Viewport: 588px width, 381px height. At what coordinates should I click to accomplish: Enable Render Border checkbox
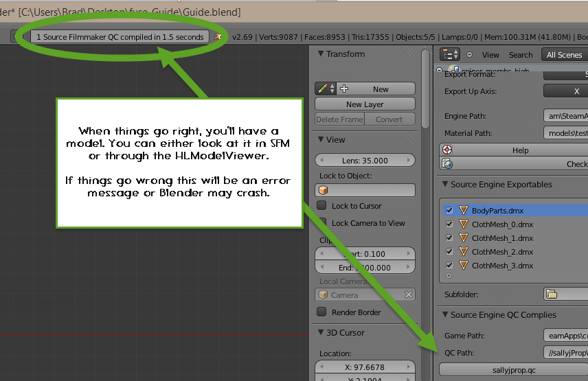[321, 312]
